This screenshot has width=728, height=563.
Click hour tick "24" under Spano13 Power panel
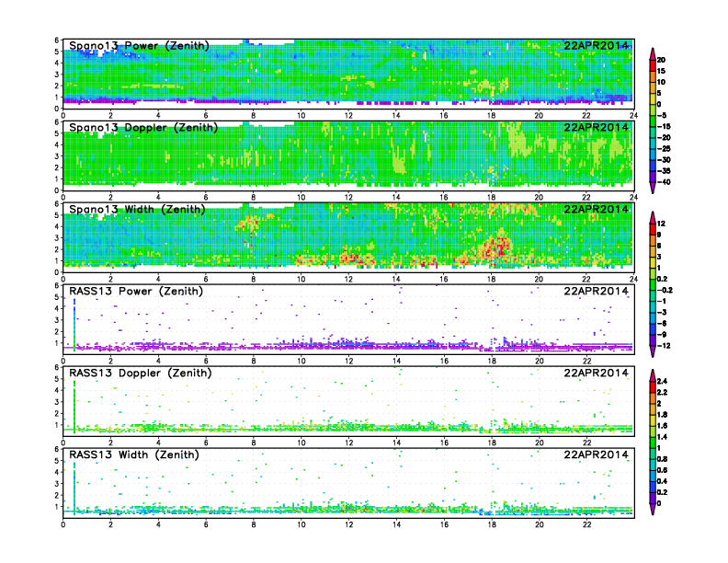tap(633, 116)
